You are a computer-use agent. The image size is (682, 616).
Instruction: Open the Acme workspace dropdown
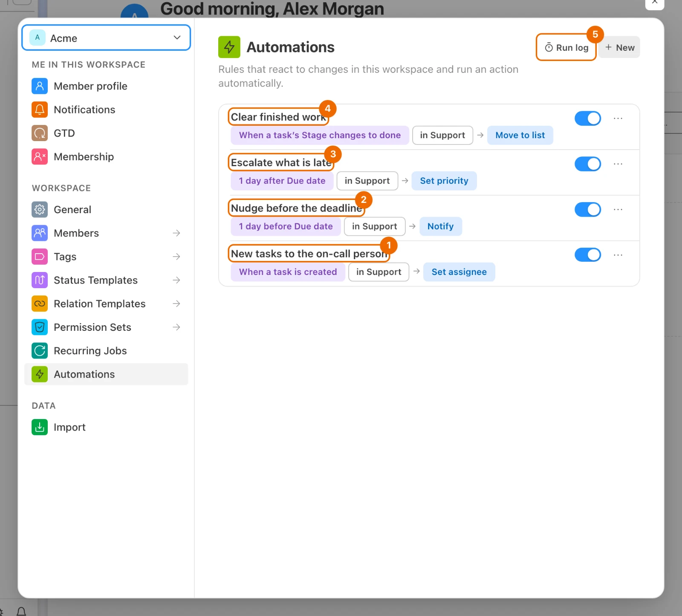106,38
